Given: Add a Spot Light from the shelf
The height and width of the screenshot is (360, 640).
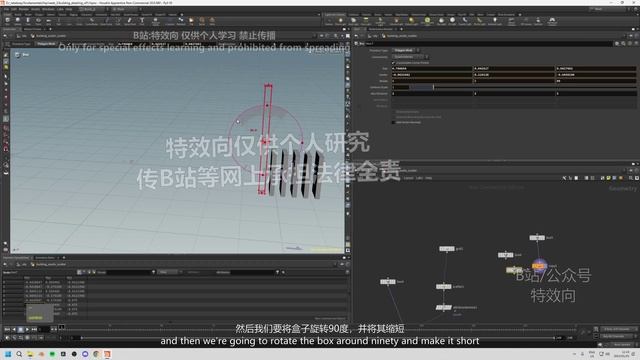Looking at the screenshot, I should 353,21.
